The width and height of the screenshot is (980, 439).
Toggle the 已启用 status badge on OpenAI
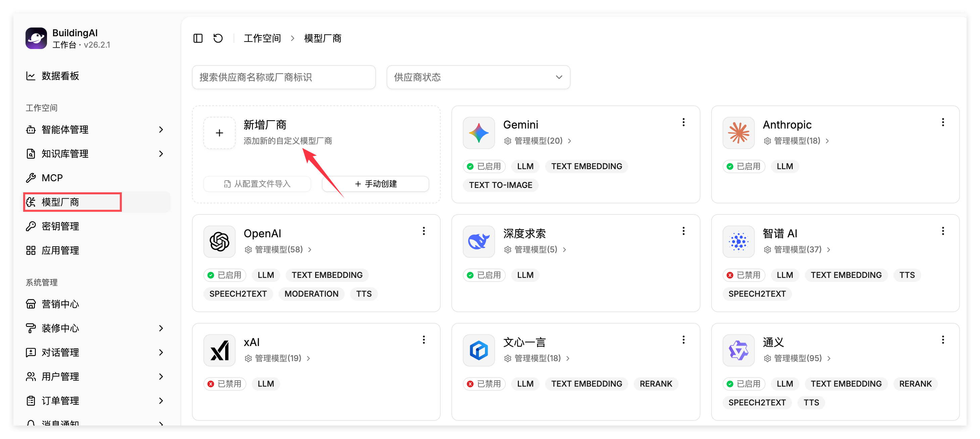(225, 275)
